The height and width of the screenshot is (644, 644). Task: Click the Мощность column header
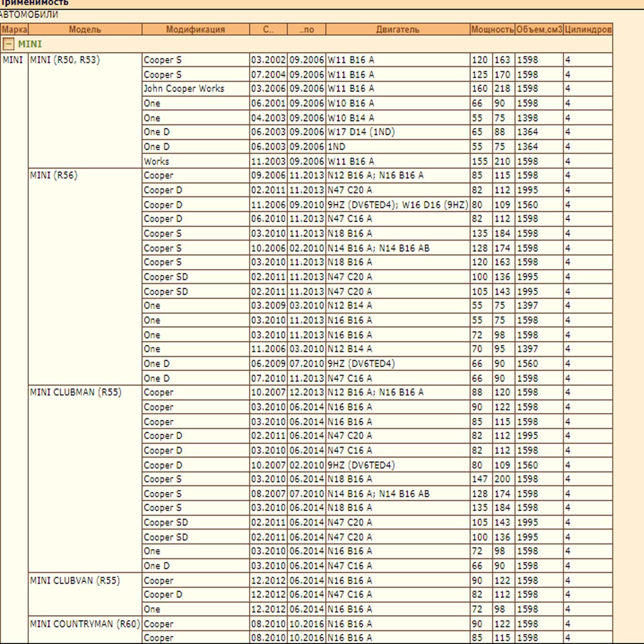492,29
